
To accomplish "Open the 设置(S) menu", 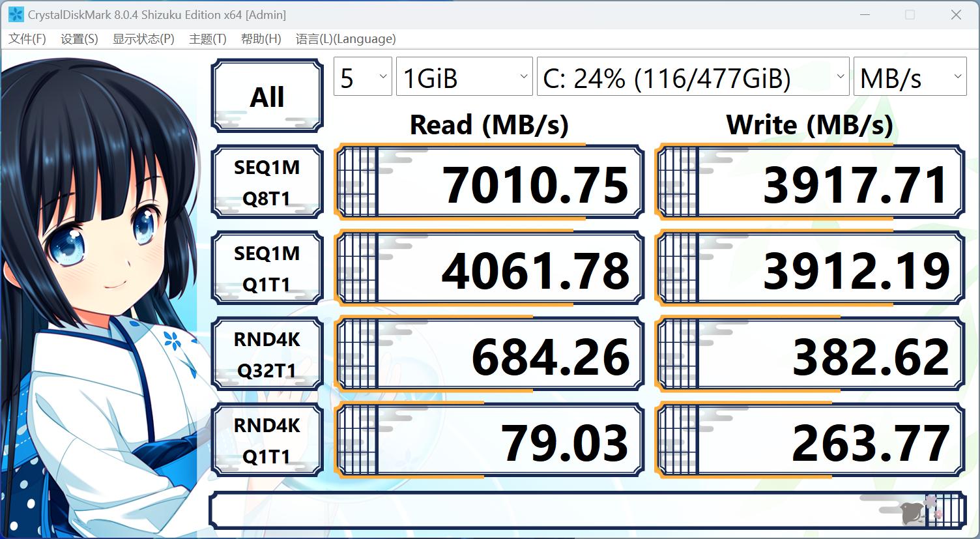I will point(78,38).
